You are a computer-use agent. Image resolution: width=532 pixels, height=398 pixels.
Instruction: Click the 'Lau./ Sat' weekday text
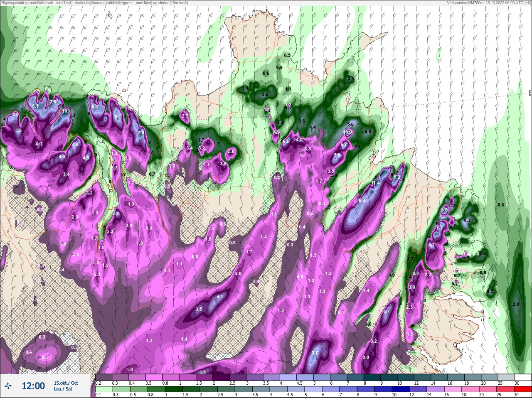(x=63, y=389)
